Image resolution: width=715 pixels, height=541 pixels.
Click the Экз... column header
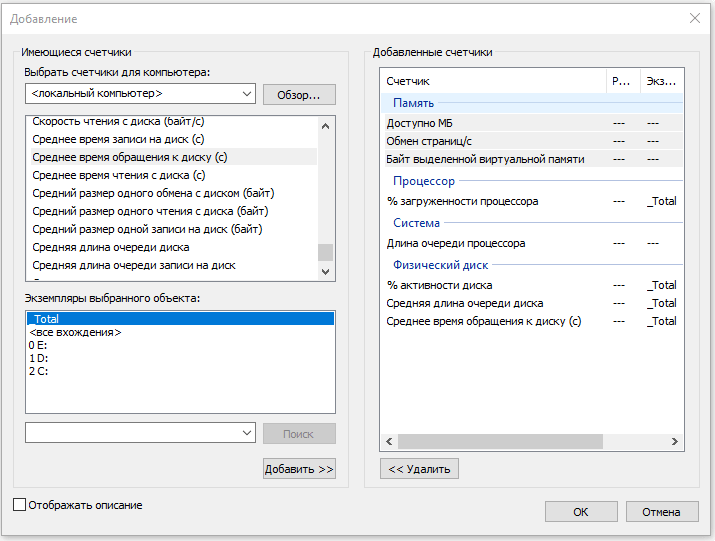[x=662, y=81]
